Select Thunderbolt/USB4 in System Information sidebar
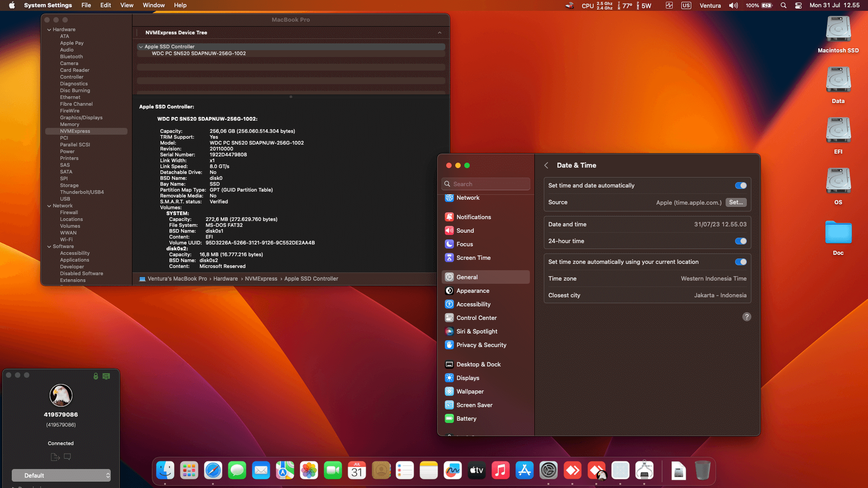868x488 pixels. (82, 192)
